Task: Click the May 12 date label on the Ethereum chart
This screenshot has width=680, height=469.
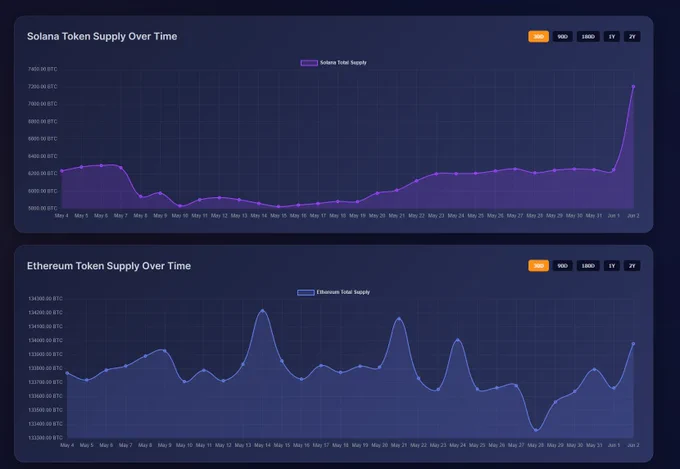Action: (x=223, y=445)
